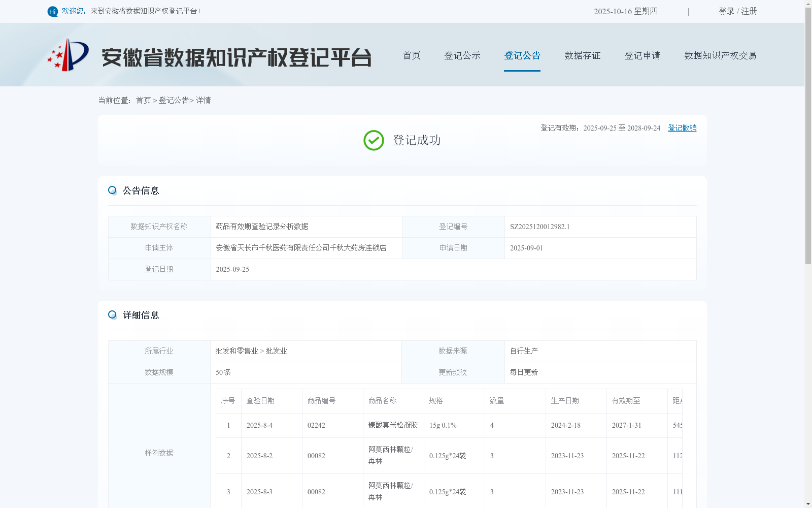Click inspection date 2025-8-3

(x=259, y=492)
